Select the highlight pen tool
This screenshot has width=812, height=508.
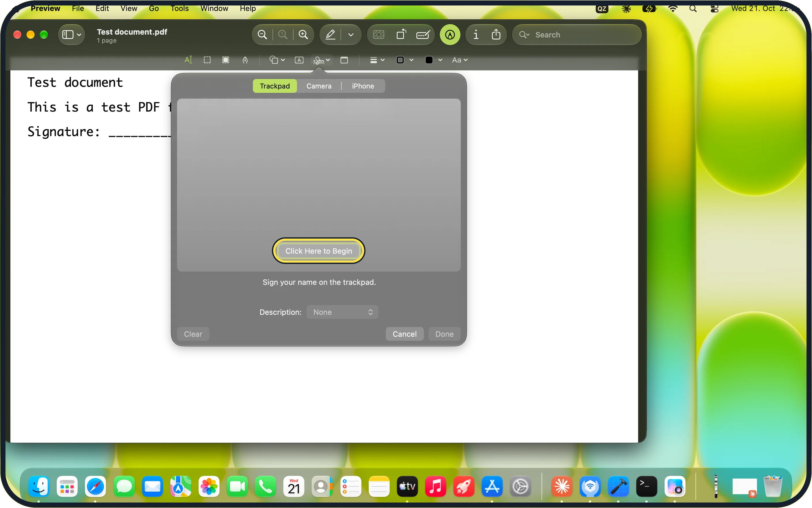click(x=330, y=35)
